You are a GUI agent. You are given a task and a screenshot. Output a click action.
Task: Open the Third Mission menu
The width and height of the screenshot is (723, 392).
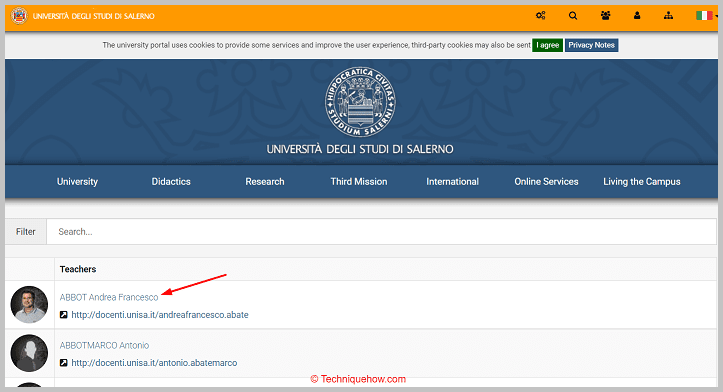pyautogui.click(x=359, y=182)
